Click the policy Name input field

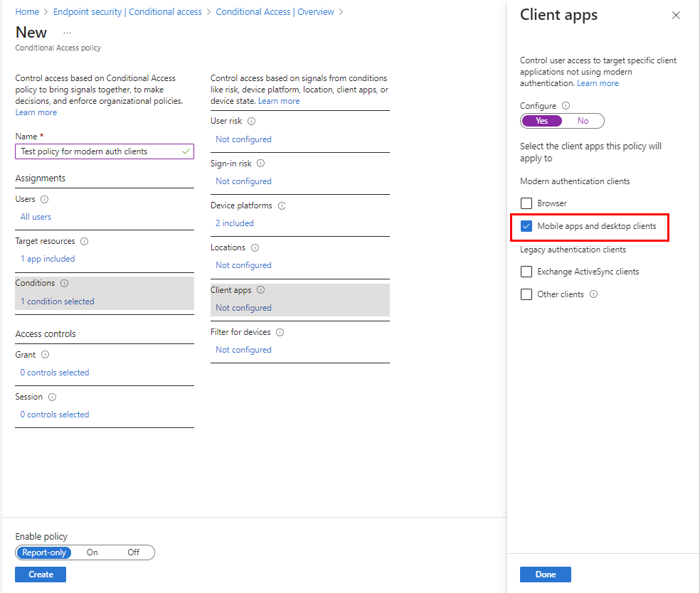[x=104, y=151]
